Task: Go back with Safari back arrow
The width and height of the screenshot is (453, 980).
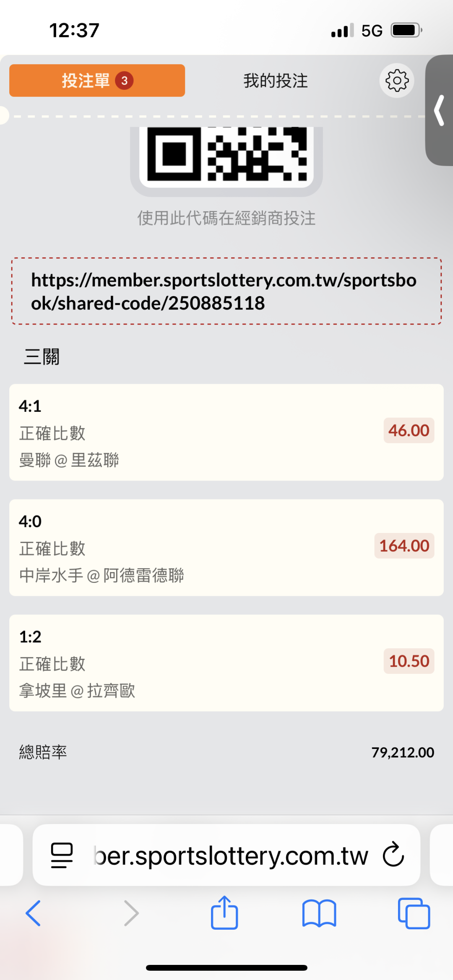Action: [33, 913]
